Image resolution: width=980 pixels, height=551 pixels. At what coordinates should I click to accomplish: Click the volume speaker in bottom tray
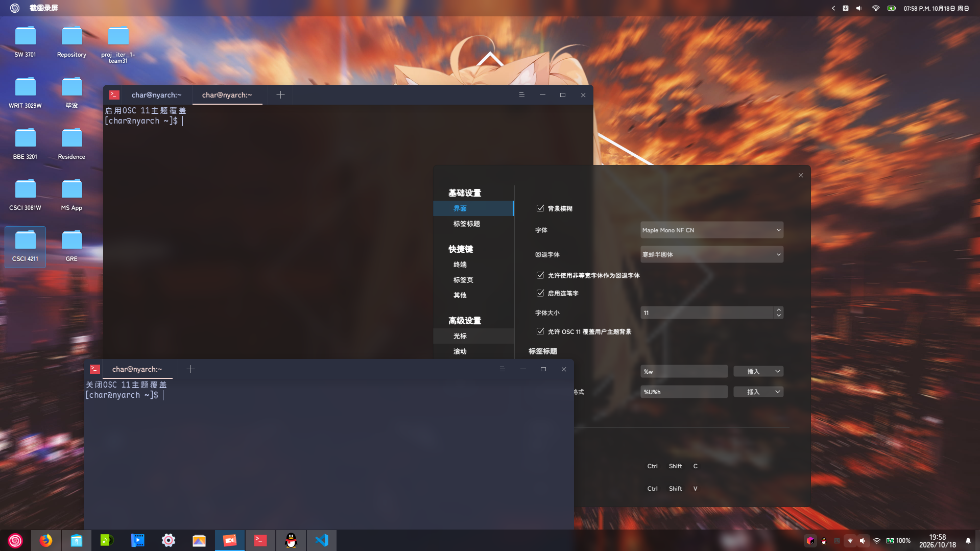[x=863, y=541]
